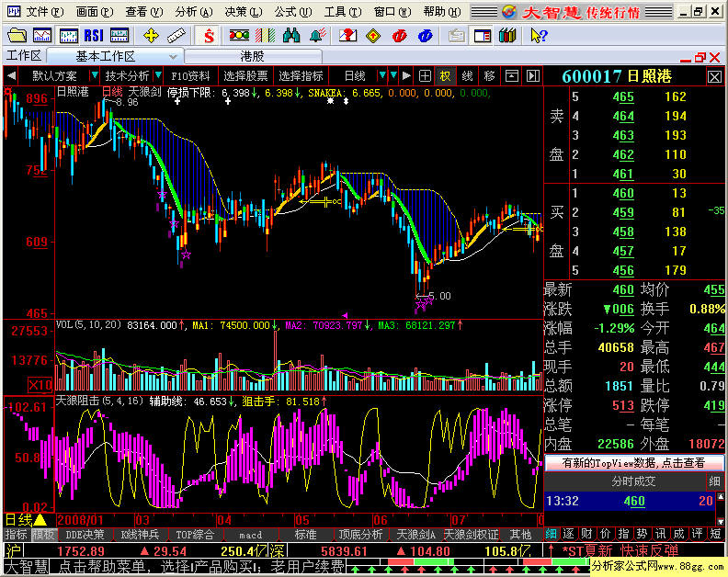The height and width of the screenshot is (577, 728).
Task: Switch to the macd indicator tab
Action: 251,535
